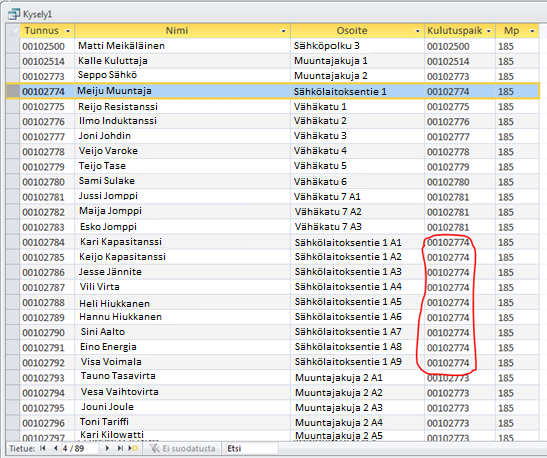Click the Kysely1 query icon
This screenshot has height=458, width=547.
(x=14, y=14)
